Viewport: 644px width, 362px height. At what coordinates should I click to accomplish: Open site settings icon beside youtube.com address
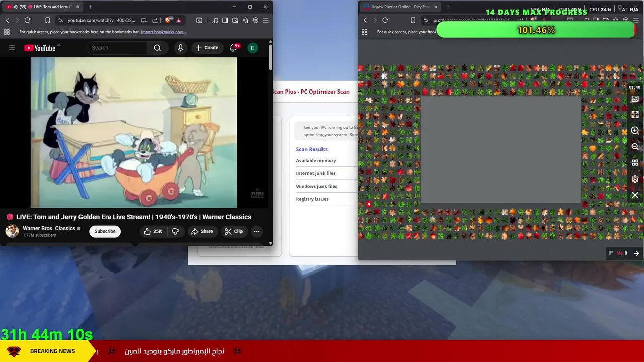[60, 20]
